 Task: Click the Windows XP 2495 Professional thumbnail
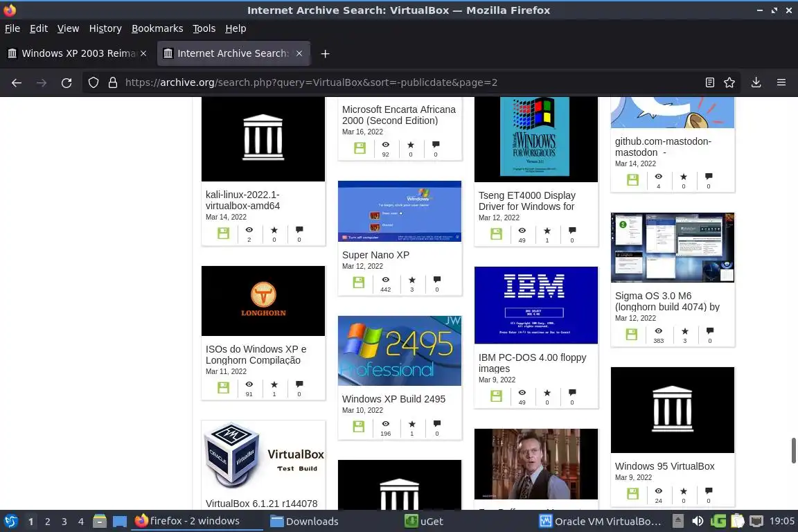point(400,351)
